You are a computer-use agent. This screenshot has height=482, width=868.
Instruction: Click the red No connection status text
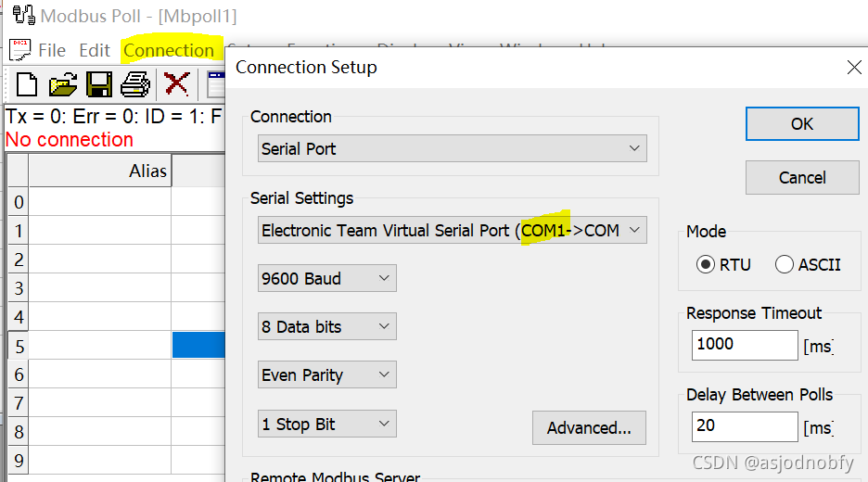70,140
